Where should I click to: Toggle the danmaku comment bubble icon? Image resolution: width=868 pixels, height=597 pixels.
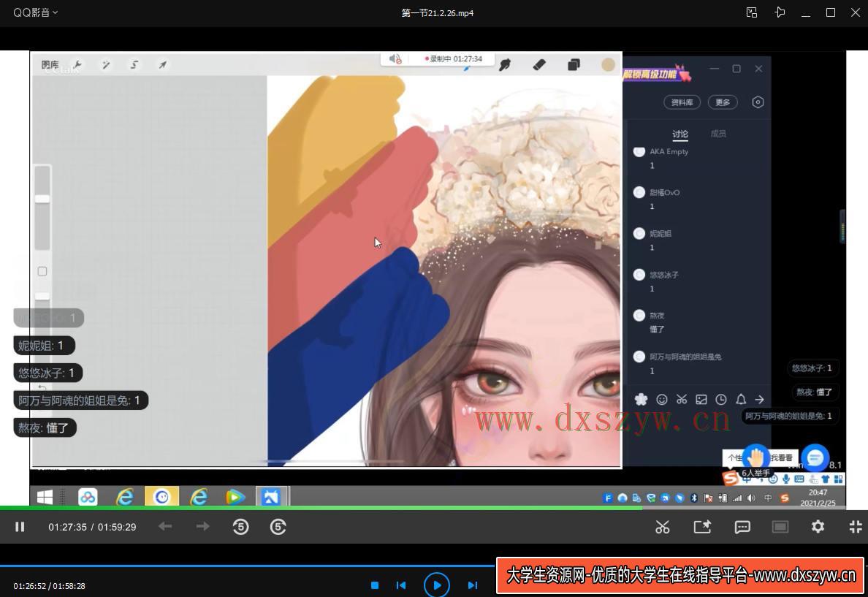pyautogui.click(x=742, y=527)
